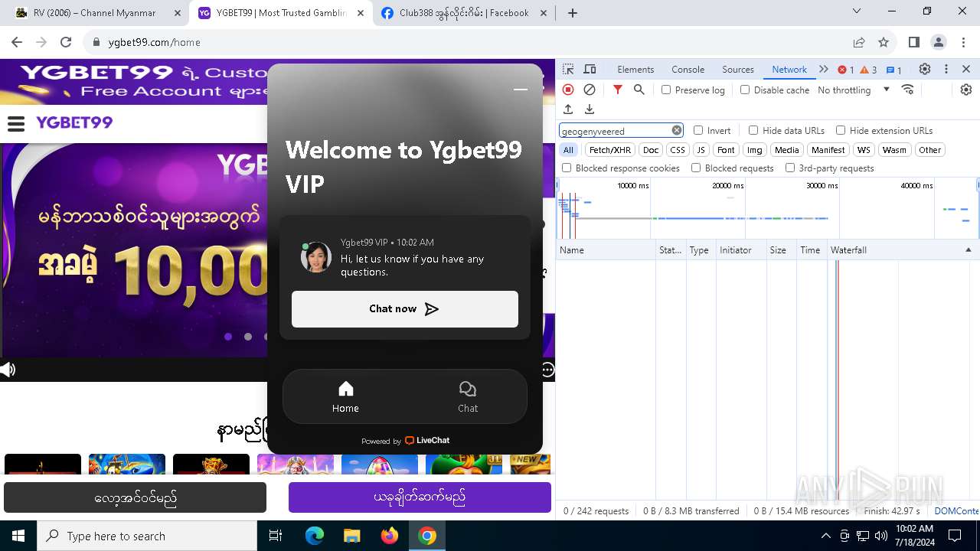980x551 pixels.
Task: Open the LiveChat powered-by link
Action: click(405, 440)
